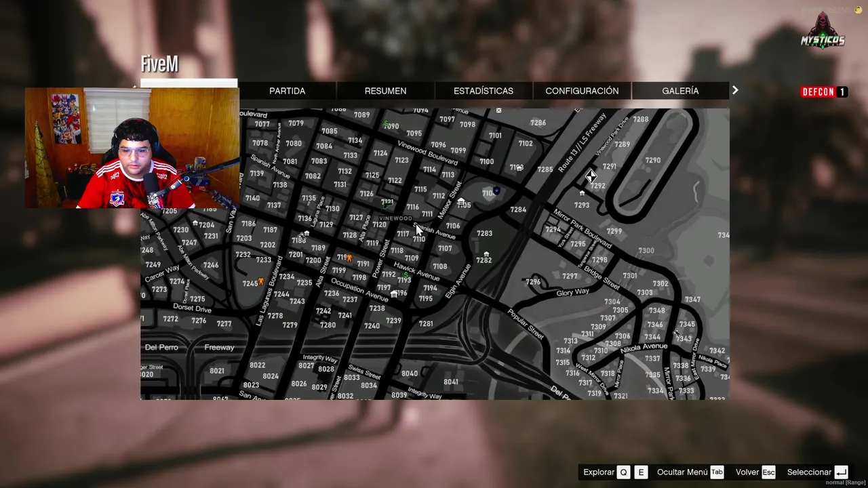Click the Meteor Street label
Viewport: 868px width, 488px height.
(450, 199)
